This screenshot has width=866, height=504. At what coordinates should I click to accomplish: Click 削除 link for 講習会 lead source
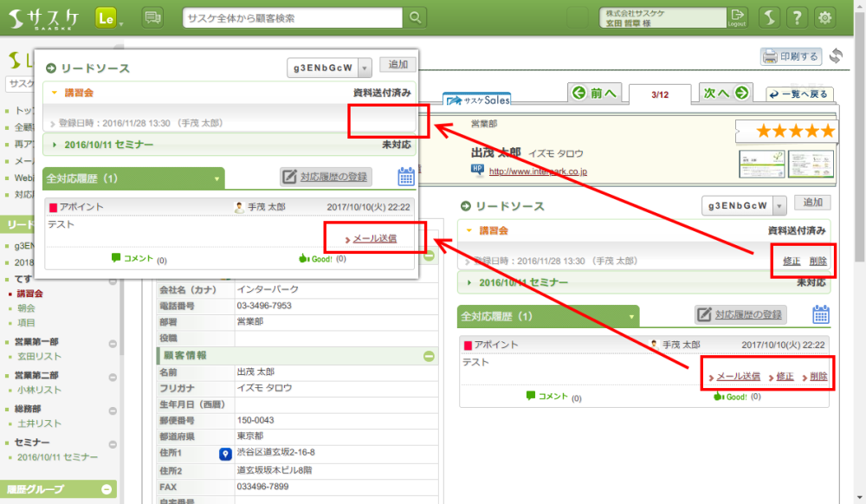click(818, 262)
